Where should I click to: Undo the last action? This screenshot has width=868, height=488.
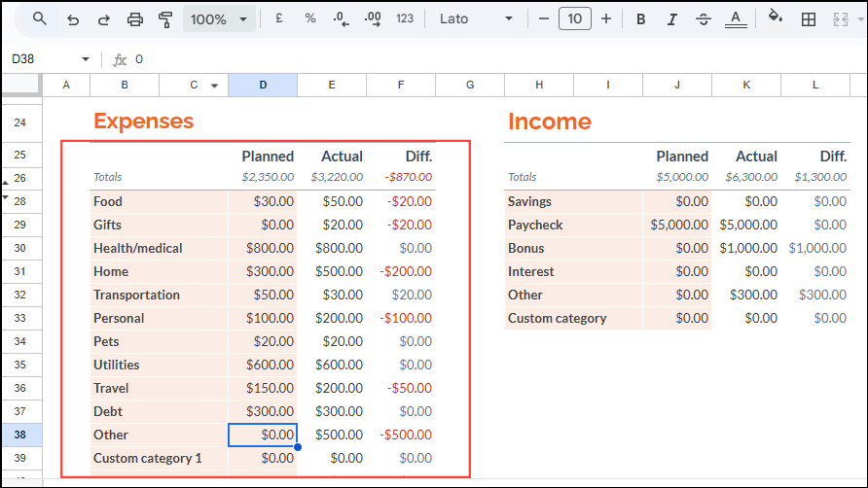(x=73, y=19)
